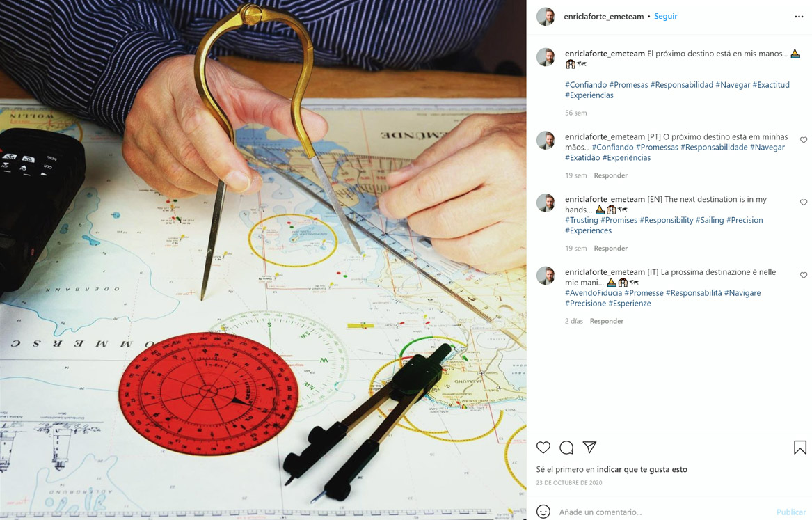
Task: Like the post with the heart icon
Action: tap(543, 448)
